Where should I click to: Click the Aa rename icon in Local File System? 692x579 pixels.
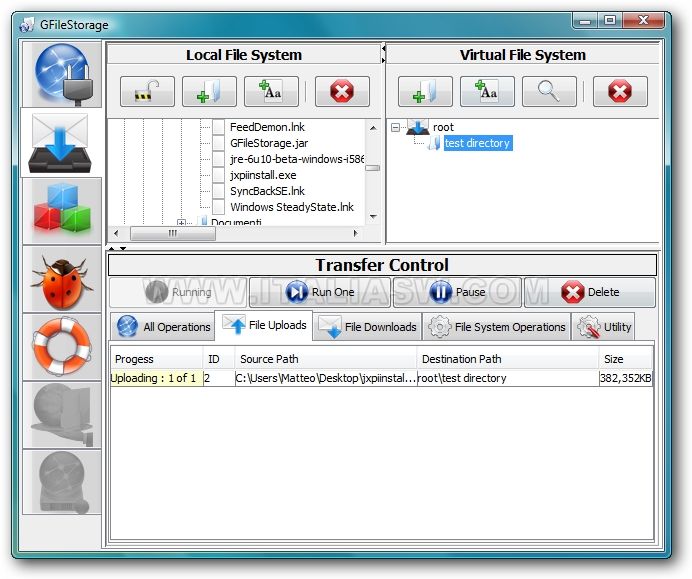(x=271, y=91)
